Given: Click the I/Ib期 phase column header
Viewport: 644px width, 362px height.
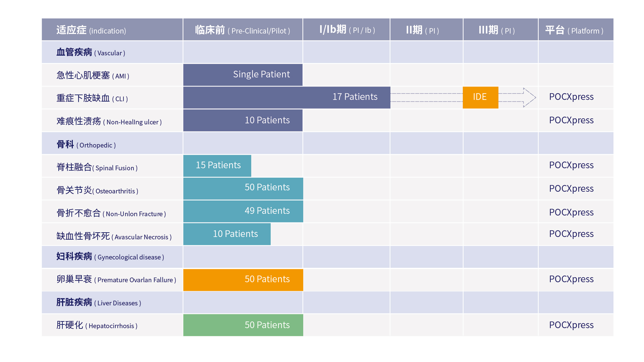Looking at the screenshot, I should 347,30.
